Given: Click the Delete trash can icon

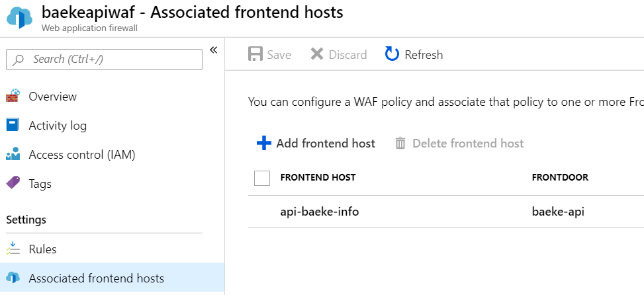Looking at the screenshot, I should (400, 143).
